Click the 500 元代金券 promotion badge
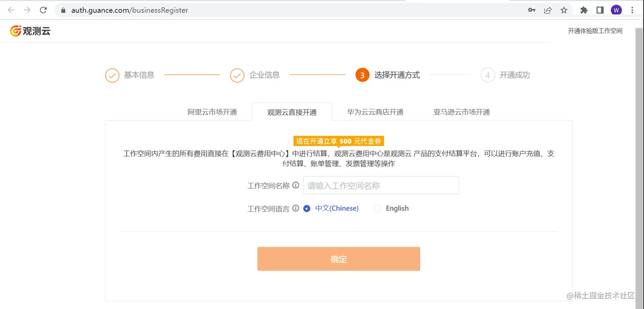The image size is (644, 309). pos(339,142)
